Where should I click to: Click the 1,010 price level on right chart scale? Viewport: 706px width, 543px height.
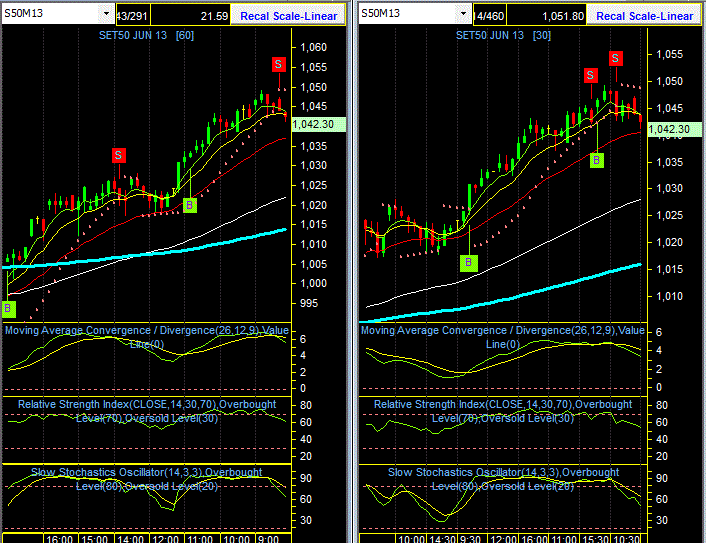tap(670, 296)
